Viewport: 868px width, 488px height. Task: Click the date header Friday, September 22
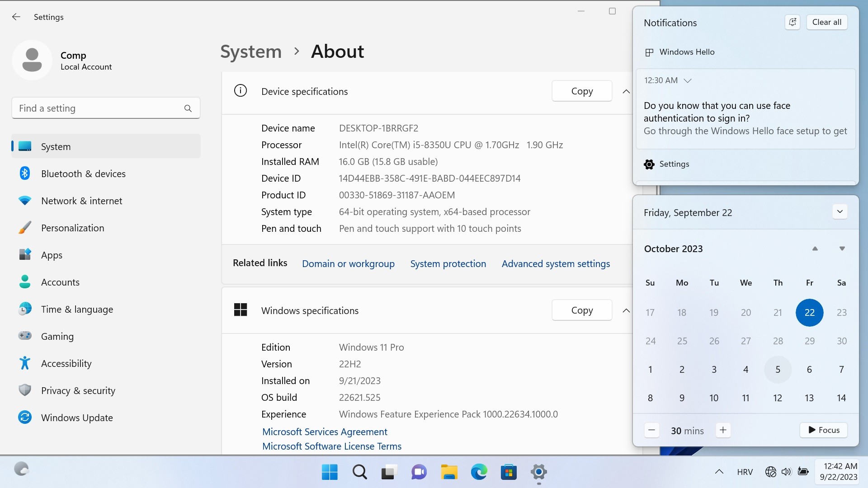tap(688, 213)
